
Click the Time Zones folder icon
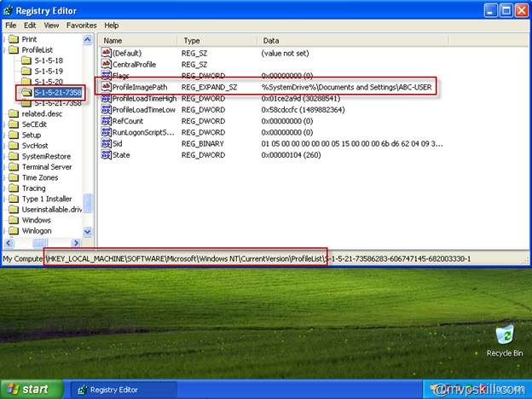coord(14,177)
